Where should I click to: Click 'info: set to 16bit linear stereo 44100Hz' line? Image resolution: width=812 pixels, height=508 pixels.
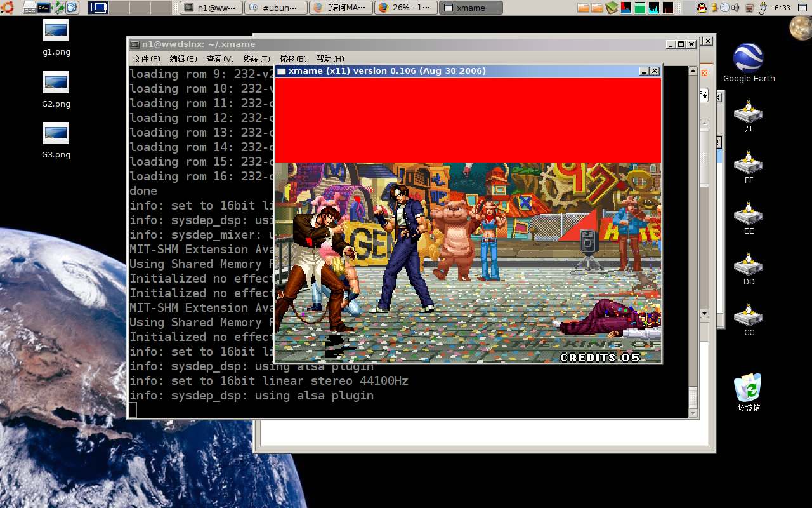coord(269,381)
